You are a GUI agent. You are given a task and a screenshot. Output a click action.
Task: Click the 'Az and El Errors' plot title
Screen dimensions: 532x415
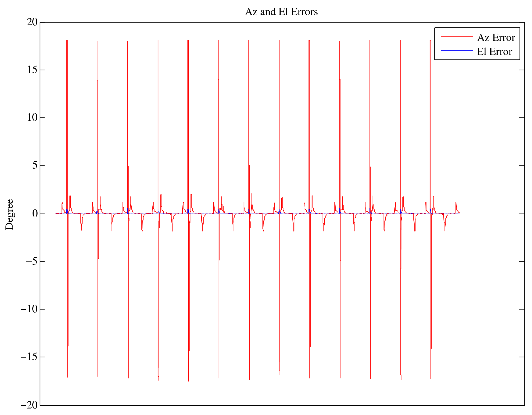click(x=281, y=12)
